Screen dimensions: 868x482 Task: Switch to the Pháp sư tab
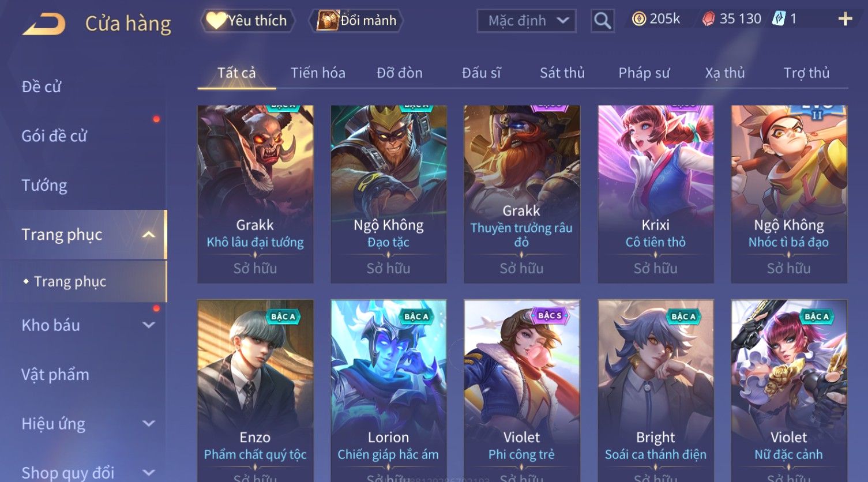click(x=644, y=73)
